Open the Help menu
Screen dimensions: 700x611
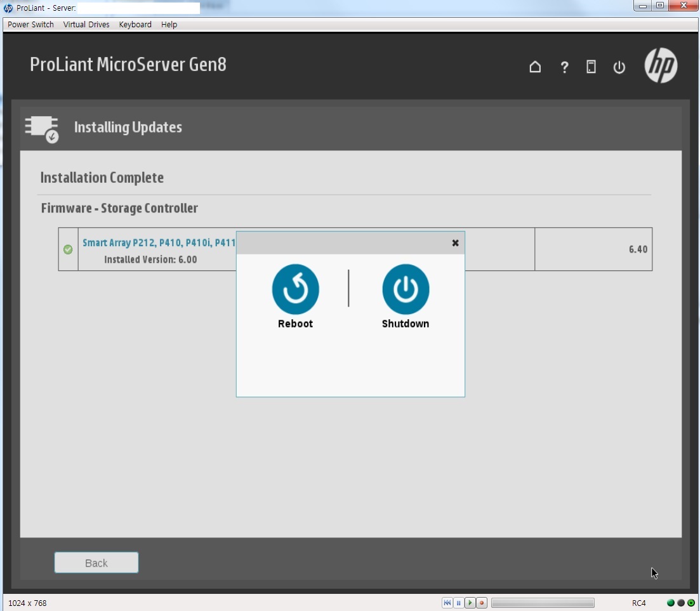click(169, 25)
